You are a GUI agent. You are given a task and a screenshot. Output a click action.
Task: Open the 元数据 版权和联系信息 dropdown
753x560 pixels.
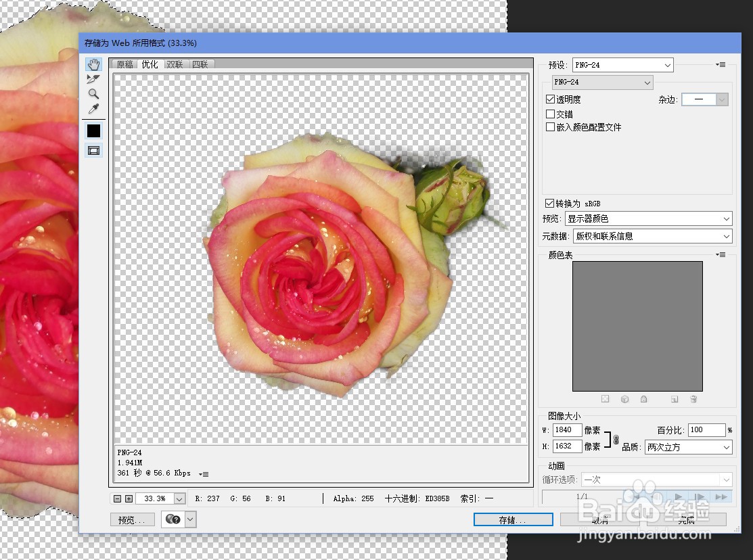point(653,236)
